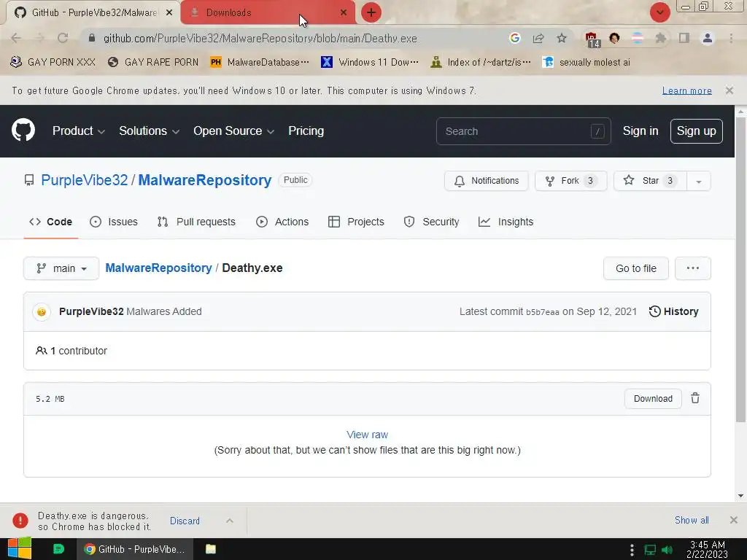Focus the GitHub search field
This screenshot has height=560, width=747.
523,131
